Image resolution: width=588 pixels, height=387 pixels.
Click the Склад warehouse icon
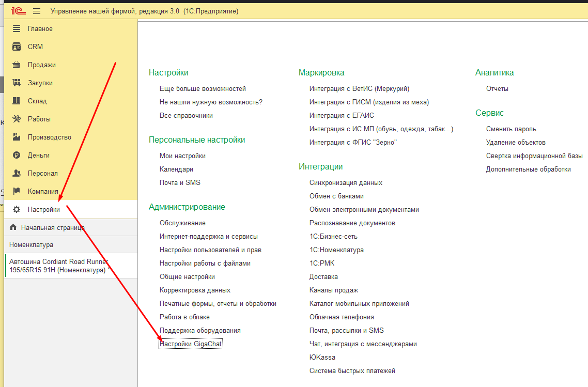pyautogui.click(x=17, y=101)
